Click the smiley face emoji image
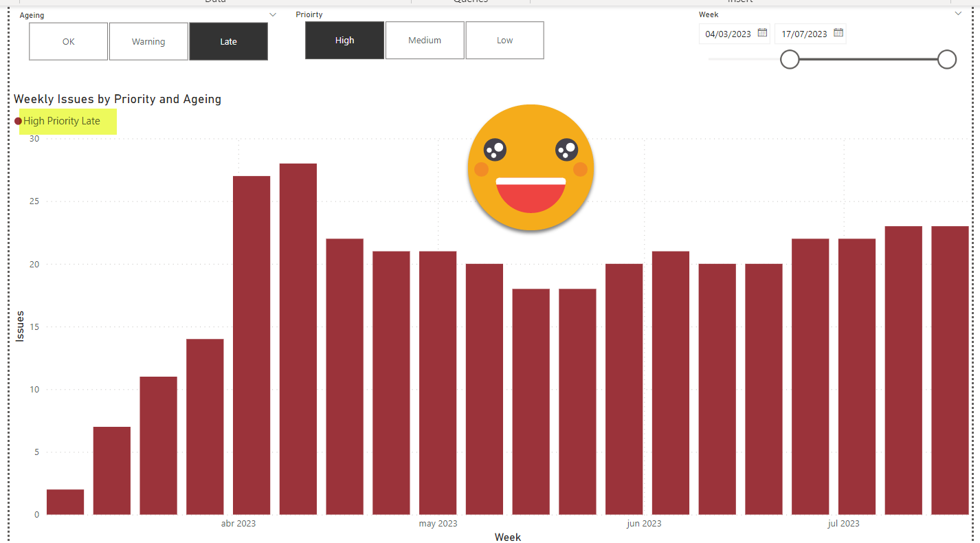 click(x=531, y=167)
